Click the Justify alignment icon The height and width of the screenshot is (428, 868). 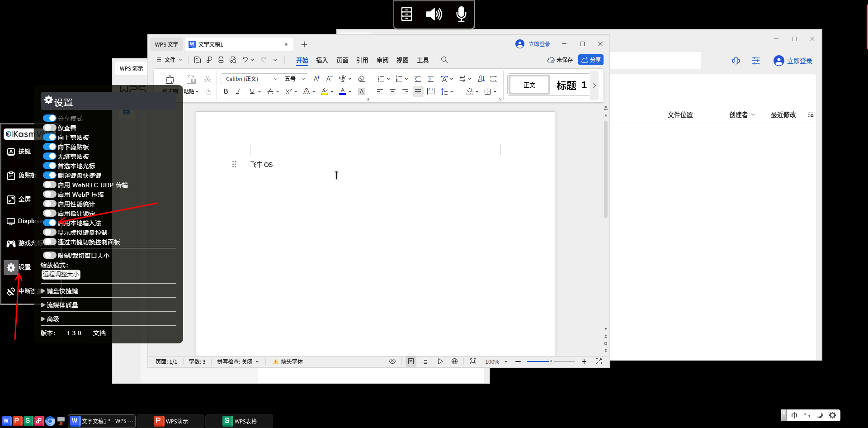[418, 91]
